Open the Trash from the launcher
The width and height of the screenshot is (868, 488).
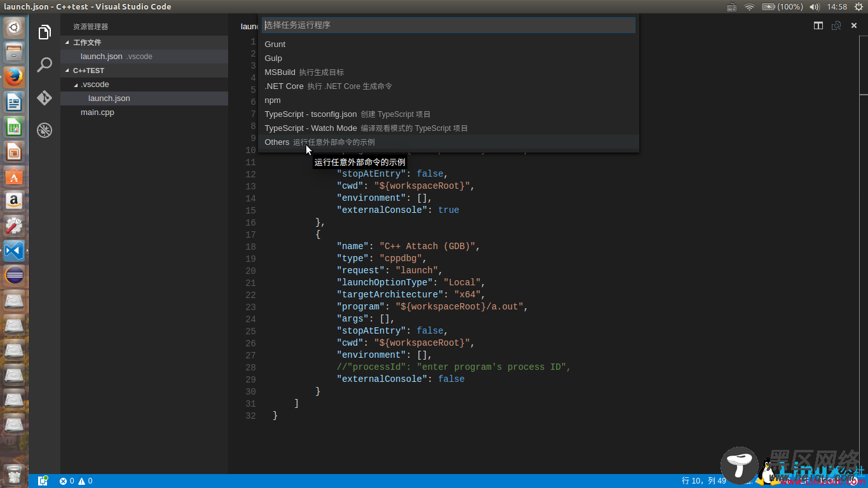(x=14, y=474)
